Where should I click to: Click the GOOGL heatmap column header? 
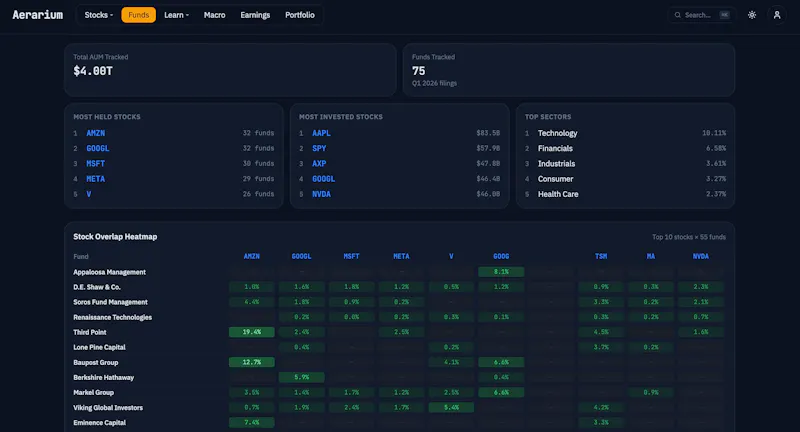[x=302, y=257]
